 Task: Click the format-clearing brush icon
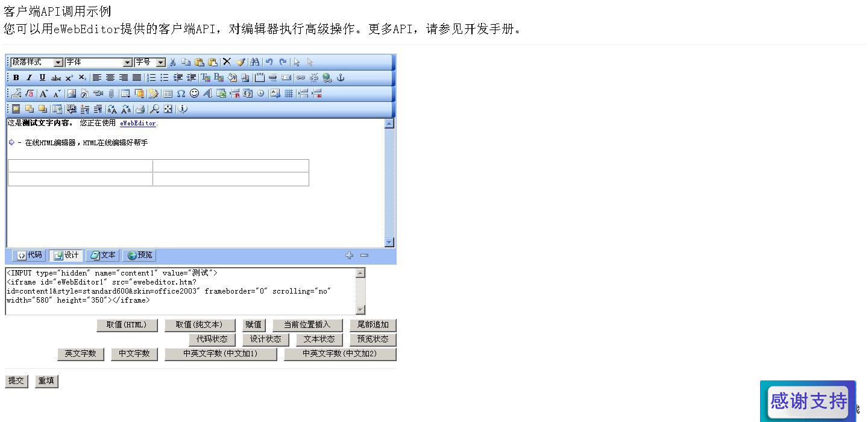point(241,62)
